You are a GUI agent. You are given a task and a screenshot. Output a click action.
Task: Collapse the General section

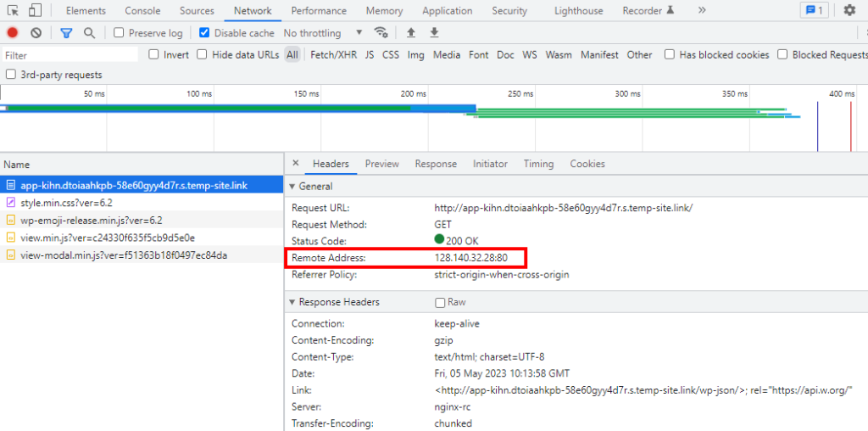click(311, 187)
